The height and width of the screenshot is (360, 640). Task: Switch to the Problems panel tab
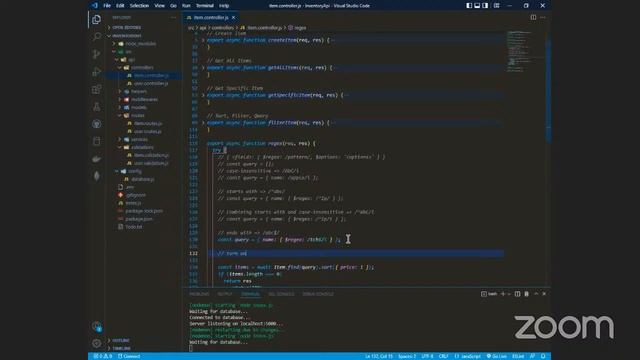point(199,294)
